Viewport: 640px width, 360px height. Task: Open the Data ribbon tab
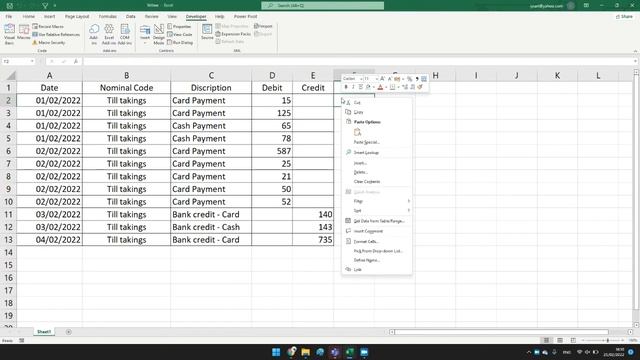(x=131, y=17)
